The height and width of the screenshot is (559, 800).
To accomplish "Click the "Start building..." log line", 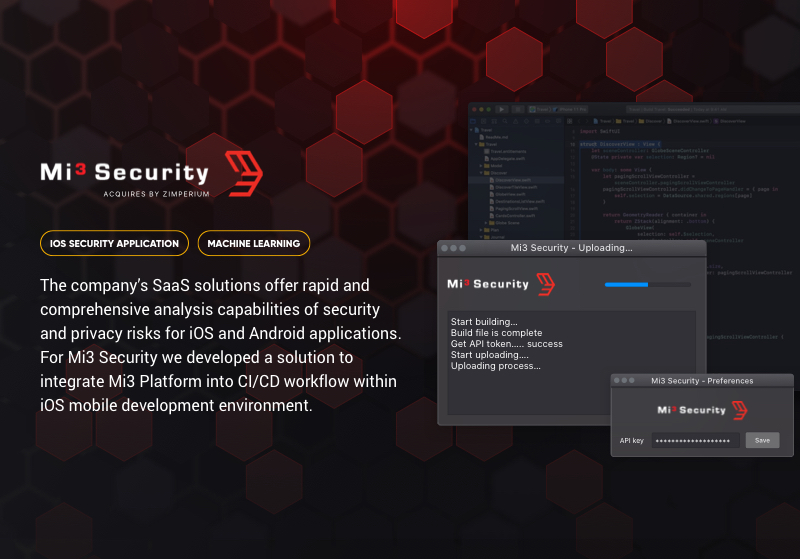I will click(484, 322).
